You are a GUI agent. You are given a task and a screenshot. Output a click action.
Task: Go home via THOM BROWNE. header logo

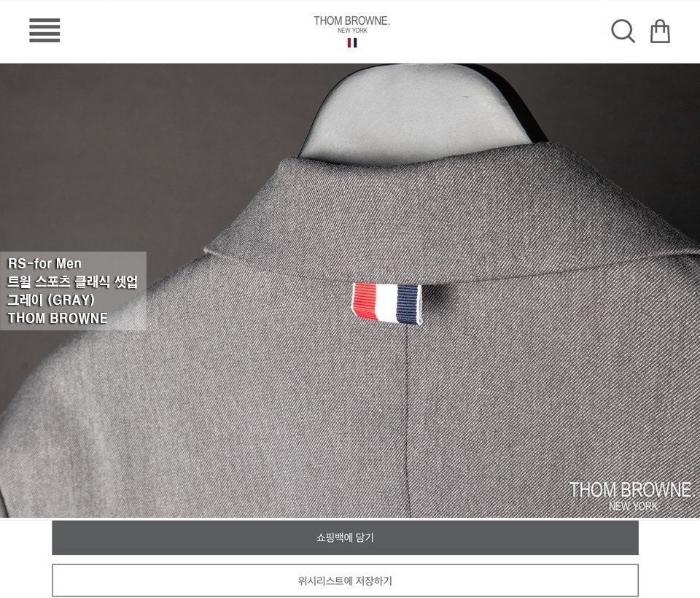[x=351, y=20]
